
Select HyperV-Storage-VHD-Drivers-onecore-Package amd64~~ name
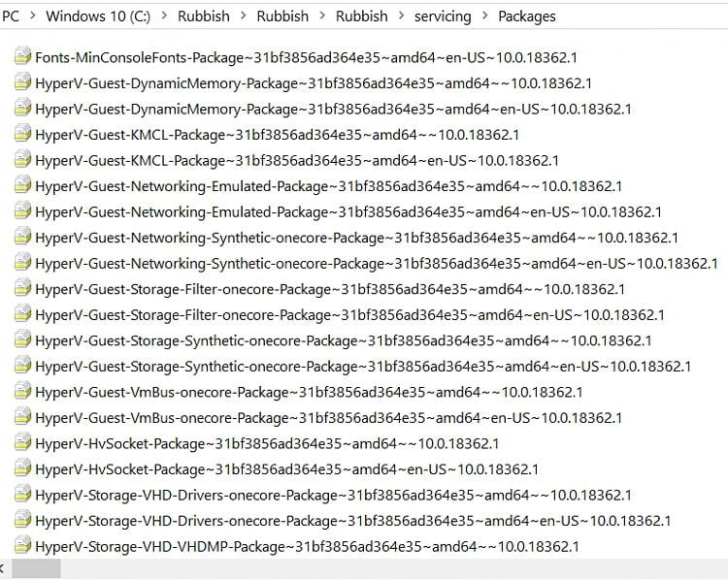click(333, 496)
